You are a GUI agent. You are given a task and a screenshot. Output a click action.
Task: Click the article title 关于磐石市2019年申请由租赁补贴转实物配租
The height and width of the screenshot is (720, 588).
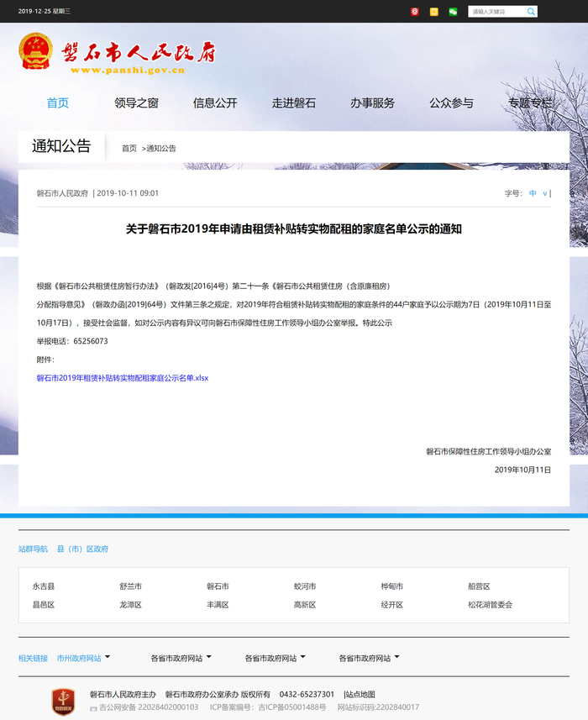[294, 229]
